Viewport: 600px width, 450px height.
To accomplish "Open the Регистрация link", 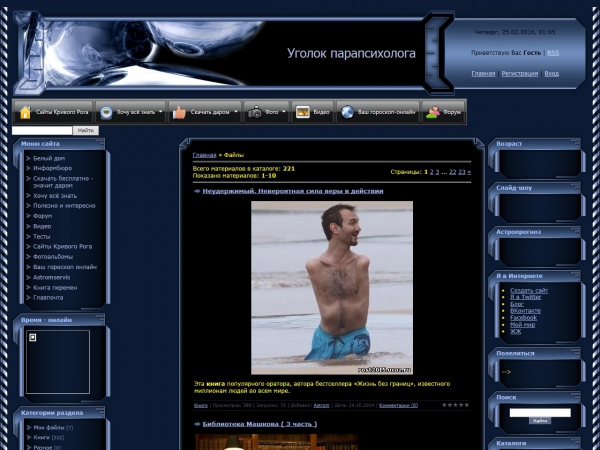I will click(x=520, y=73).
